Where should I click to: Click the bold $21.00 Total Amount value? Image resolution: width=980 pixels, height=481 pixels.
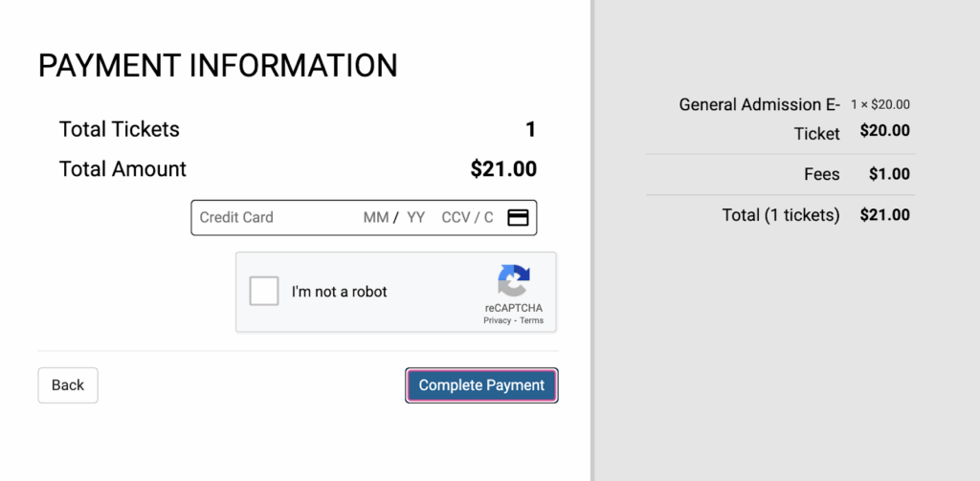click(503, 169)
